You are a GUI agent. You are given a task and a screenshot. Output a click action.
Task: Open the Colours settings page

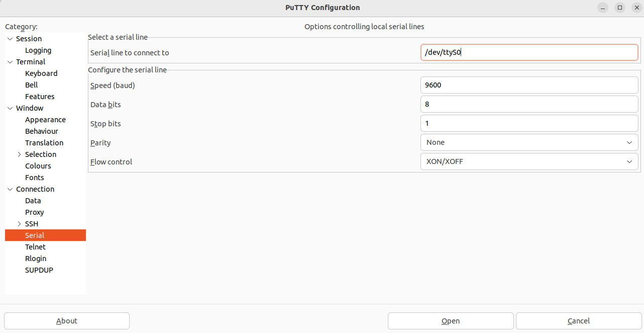[38, 166]
